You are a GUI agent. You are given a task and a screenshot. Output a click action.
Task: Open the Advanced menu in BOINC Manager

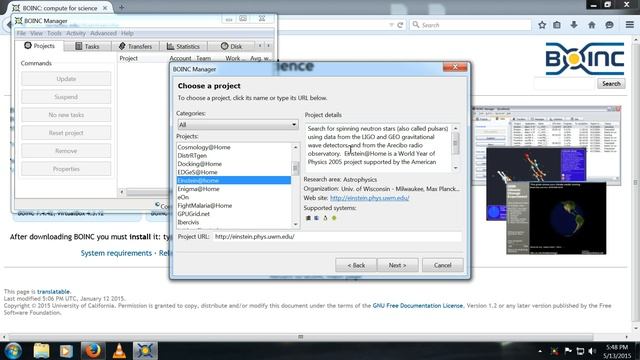click(x=103, y=33)
